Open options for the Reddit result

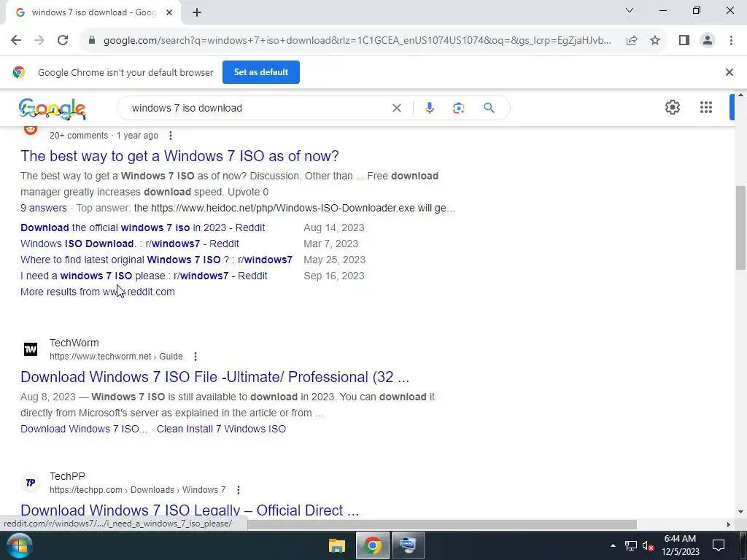[x=171, y=136]
